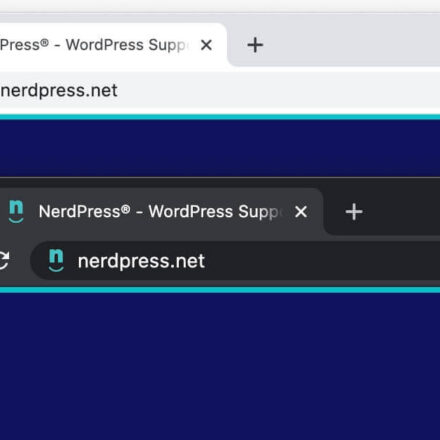
Task: Reload the page in the dark browser
Action: 4,260
